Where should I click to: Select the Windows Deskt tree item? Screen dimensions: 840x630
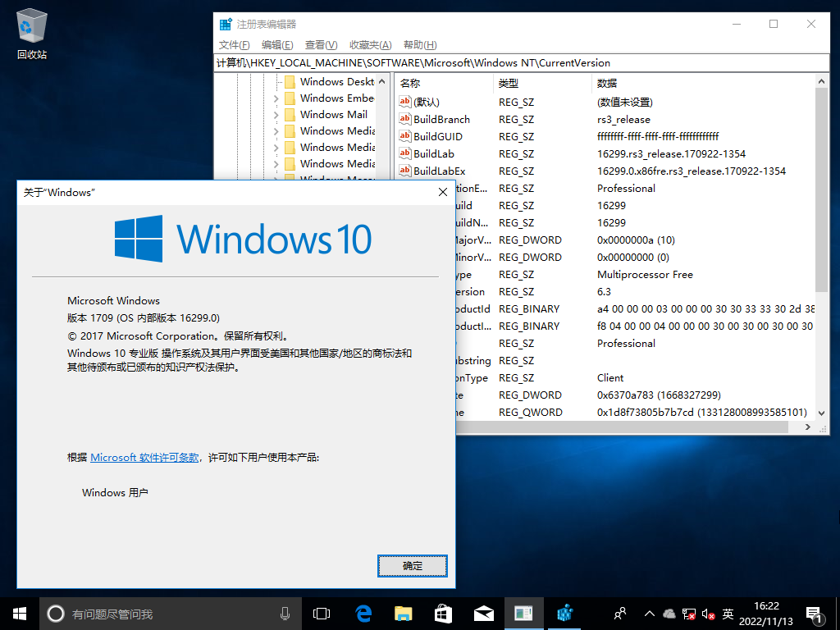click(337, 81)
